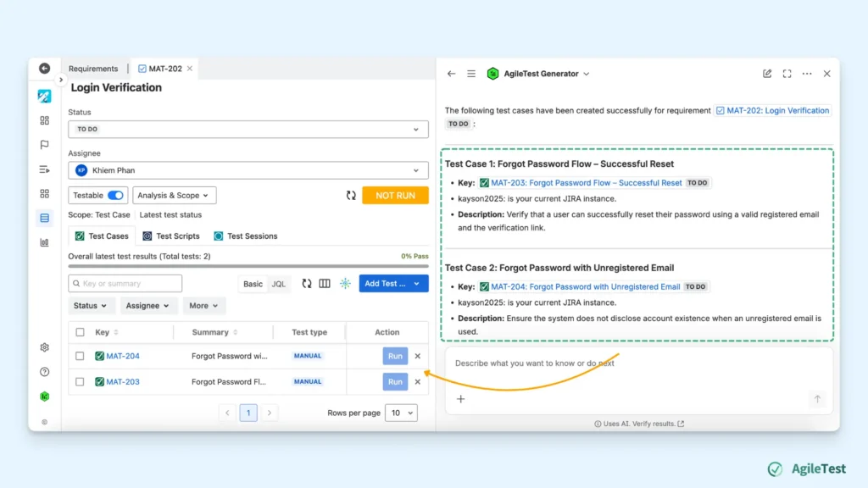868x488 pixels.
Task: Open the reports chart icon in sidebar
Action: click(44, 242)
